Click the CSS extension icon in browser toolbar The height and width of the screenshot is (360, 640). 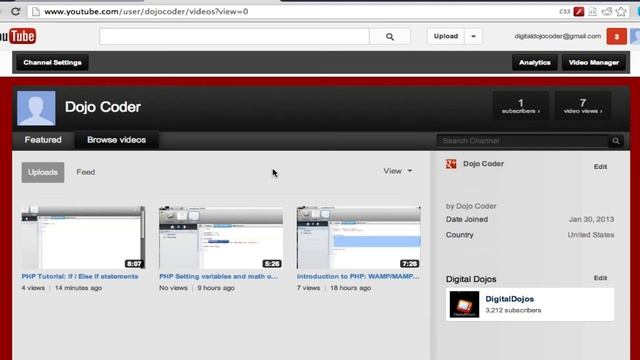point(564,11)
